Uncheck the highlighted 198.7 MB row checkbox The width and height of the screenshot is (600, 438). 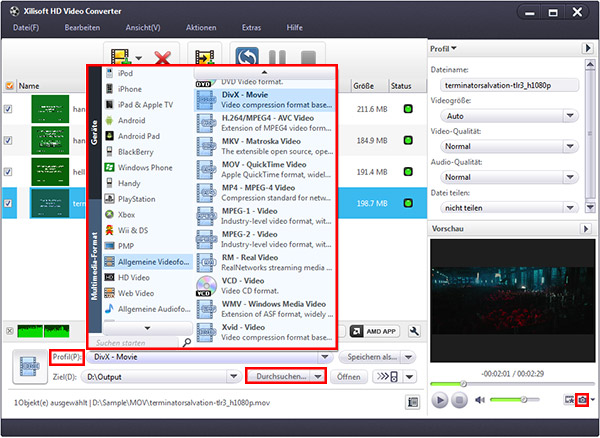(8, 203)
